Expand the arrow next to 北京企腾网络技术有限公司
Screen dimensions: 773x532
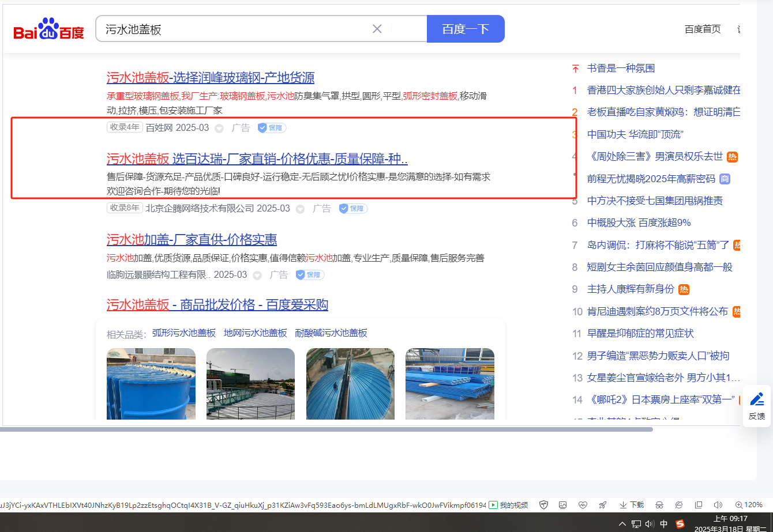pyautogui.click(x=300, y=209)
